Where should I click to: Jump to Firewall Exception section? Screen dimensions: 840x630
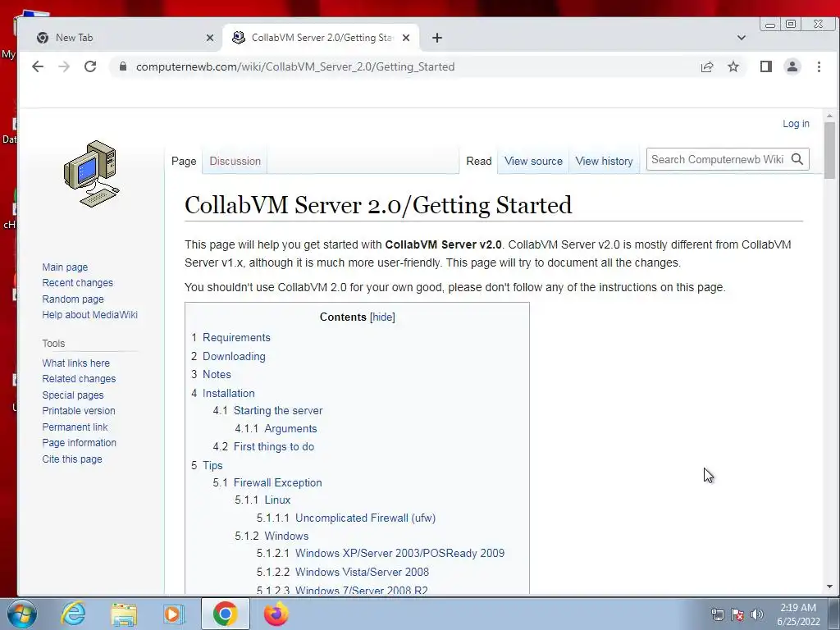[277, 482]
